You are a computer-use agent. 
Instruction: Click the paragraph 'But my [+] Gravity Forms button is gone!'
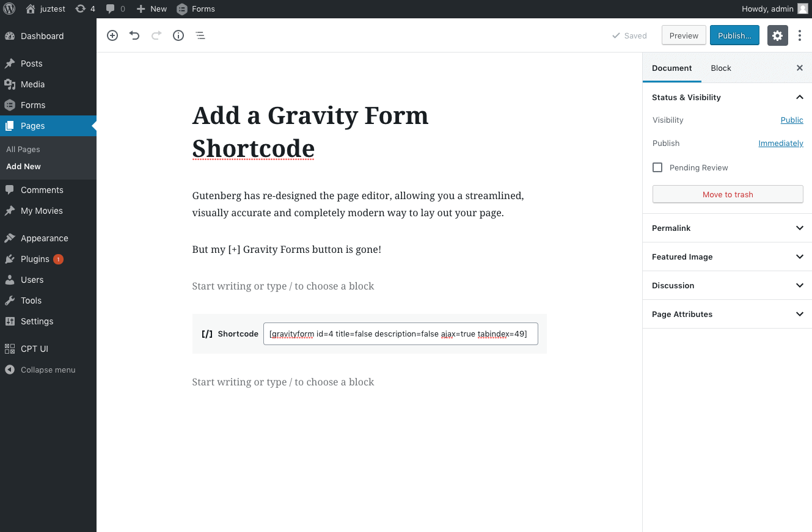pyautogui.click(x=287, y=249)
